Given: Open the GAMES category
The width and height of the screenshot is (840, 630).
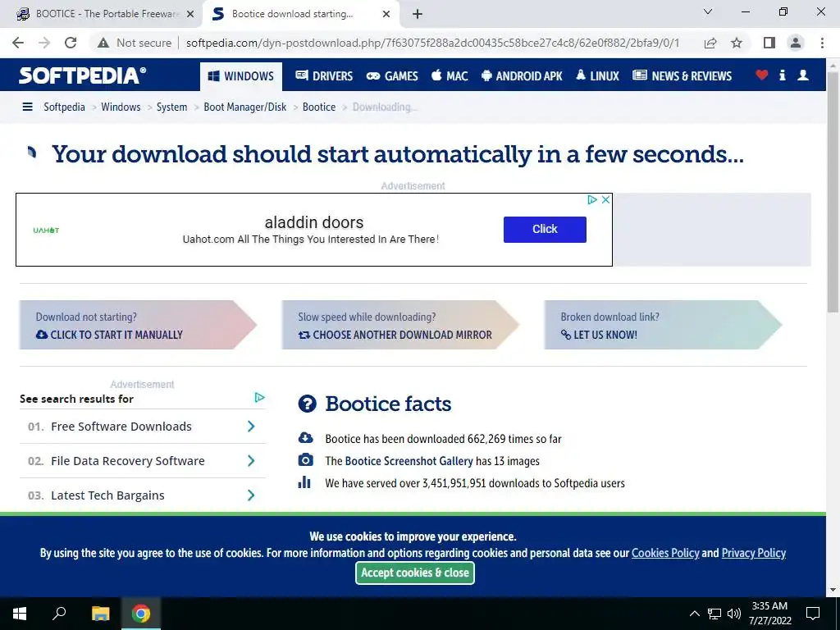Looking at the screenshot, I should [x=392, y=76].
